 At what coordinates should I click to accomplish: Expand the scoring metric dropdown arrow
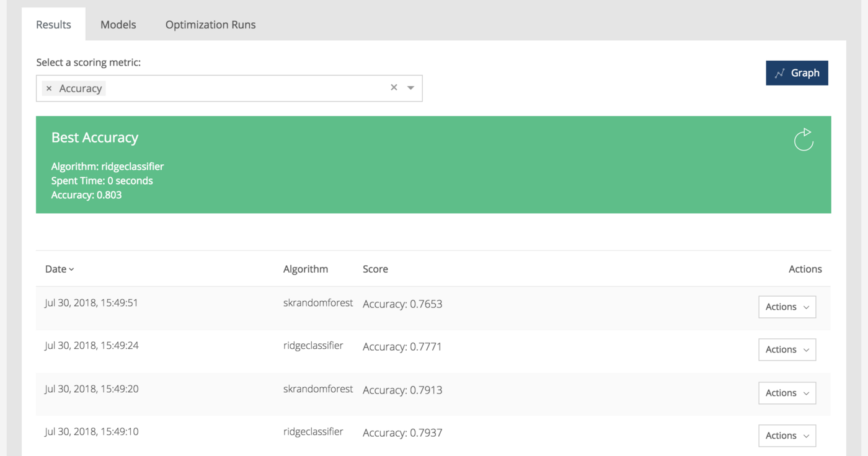point(410,88)
